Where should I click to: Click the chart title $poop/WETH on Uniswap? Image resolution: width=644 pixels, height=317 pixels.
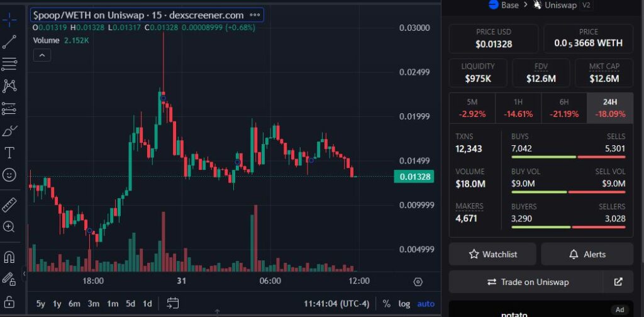[139, 15]
